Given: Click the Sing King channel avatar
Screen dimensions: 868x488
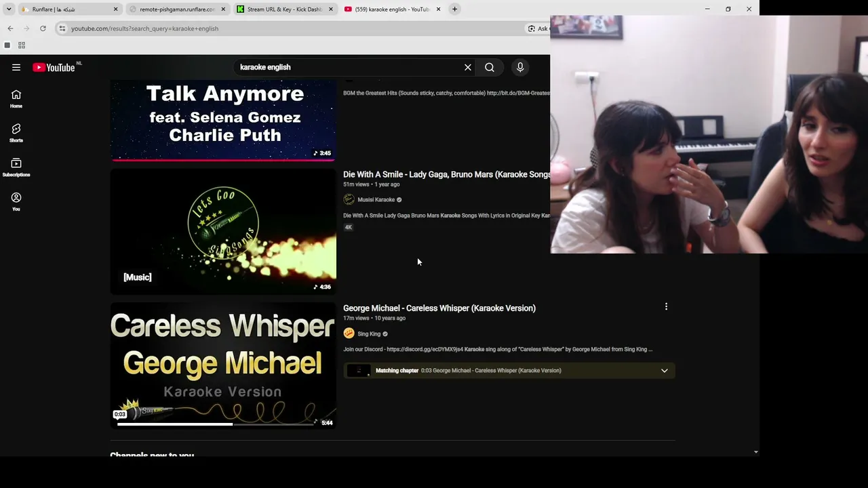Looking at the screenshot, I should 349,333.
